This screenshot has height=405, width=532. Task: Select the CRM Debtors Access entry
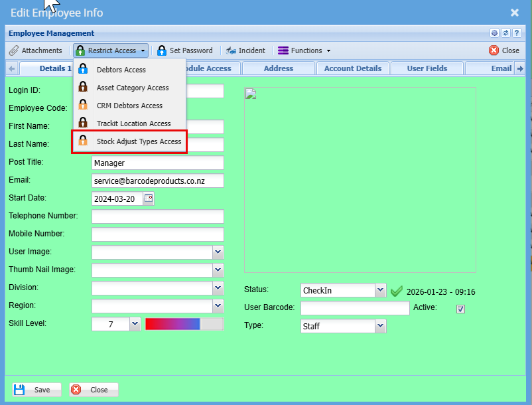tap(129, 106)
